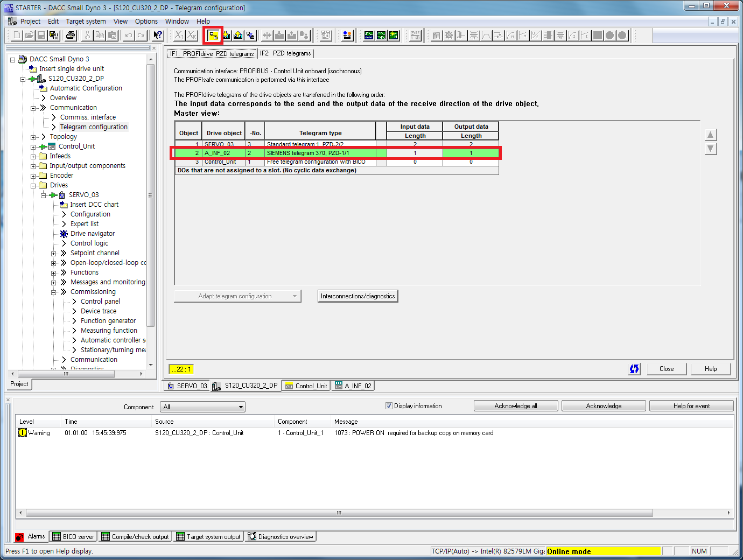Viewport: 743px width, 560px height.
Task: Click the Acknowledge all button
Action: [x=516, y=406]
